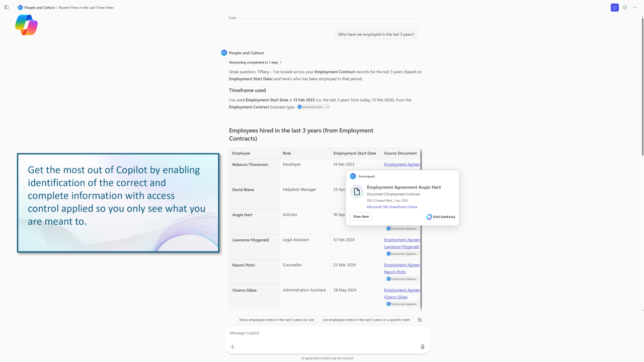
Task: Open the Vizarro Gibes source document link
Action: 401,294
